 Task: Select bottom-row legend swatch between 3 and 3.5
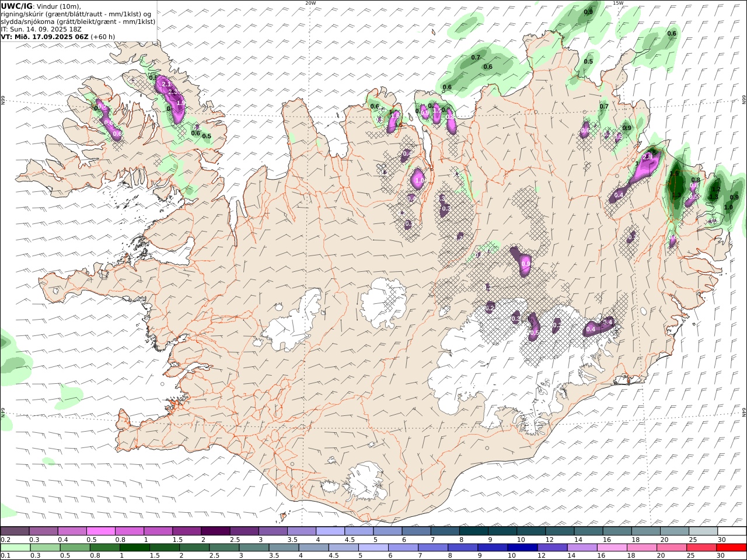(x=254, y=547)
